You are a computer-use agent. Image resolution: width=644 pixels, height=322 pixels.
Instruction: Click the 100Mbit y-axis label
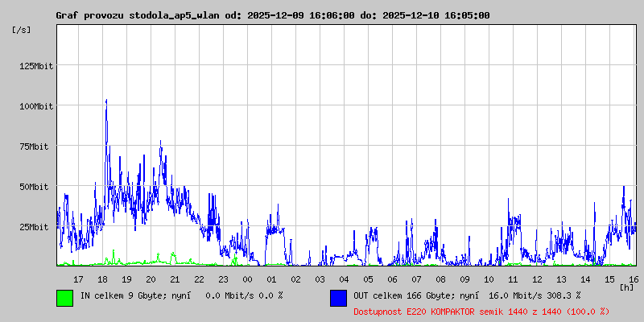click(x=35, y=106)
